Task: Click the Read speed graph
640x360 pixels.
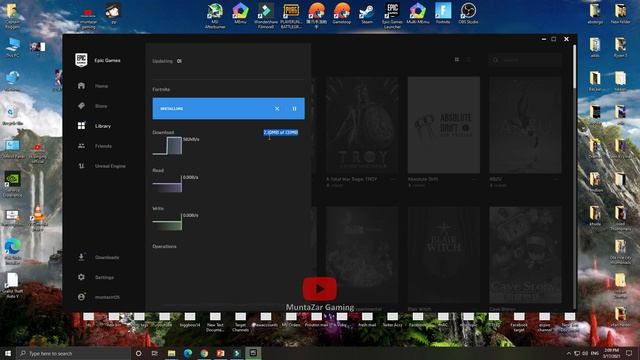Action: [x=167, y=184]
